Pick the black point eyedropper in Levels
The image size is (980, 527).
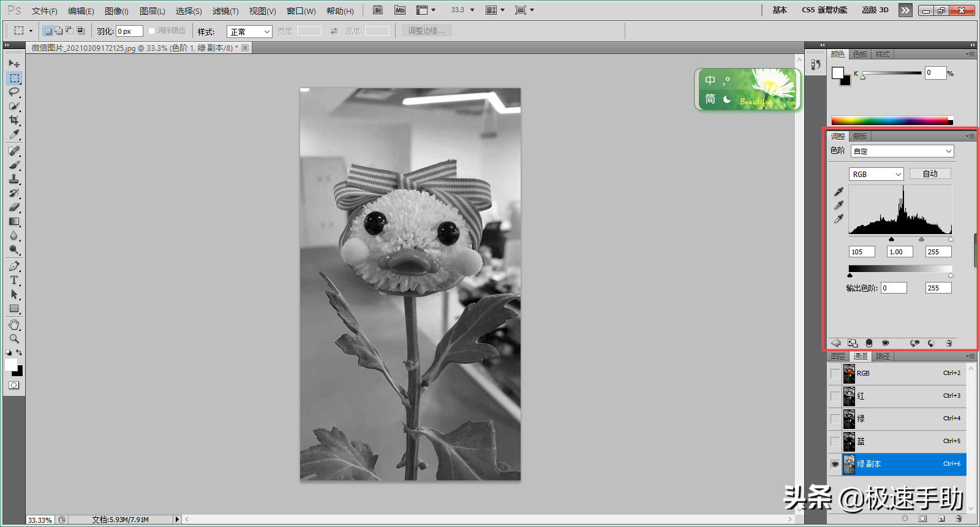tap(839, 192)
